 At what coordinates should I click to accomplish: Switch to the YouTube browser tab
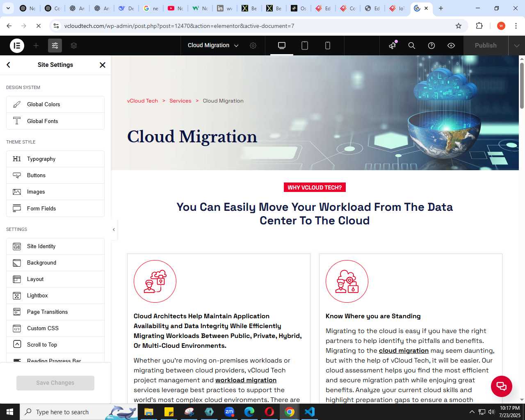[x=176, y=8]
